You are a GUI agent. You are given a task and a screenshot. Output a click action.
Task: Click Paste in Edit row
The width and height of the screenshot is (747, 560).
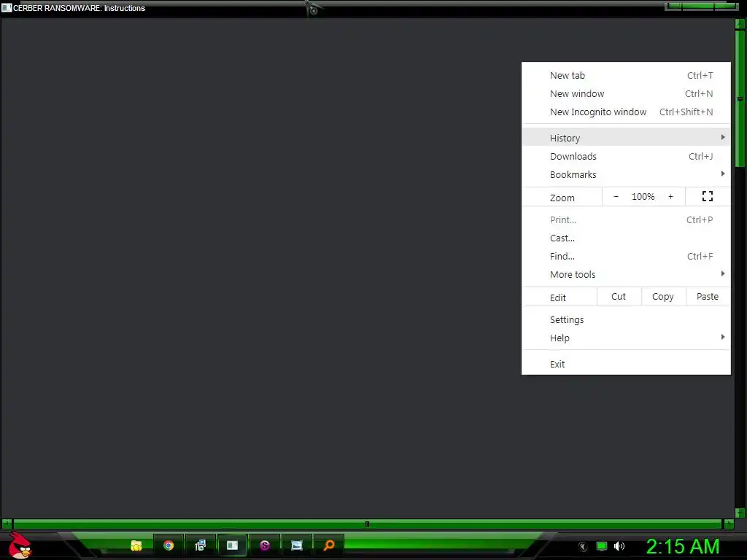pyautogui.click(x=708, y=296)
